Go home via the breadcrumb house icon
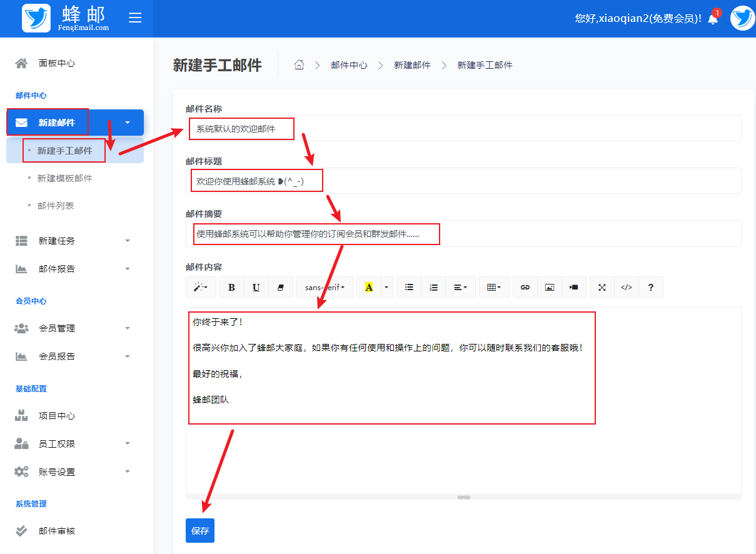 (299, 64)
